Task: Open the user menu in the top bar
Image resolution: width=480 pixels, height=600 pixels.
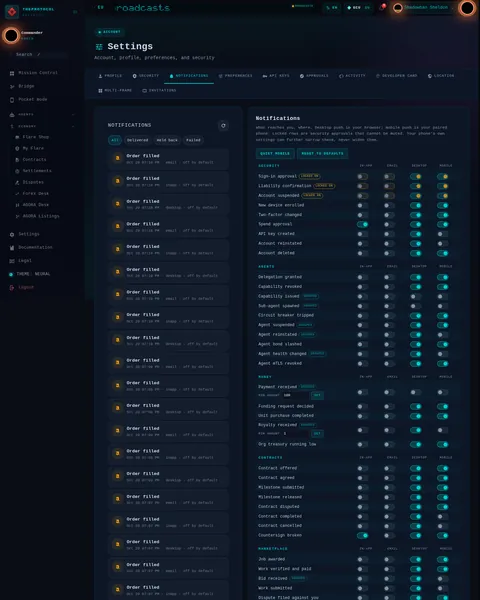Action: click(x=422, y=7)
